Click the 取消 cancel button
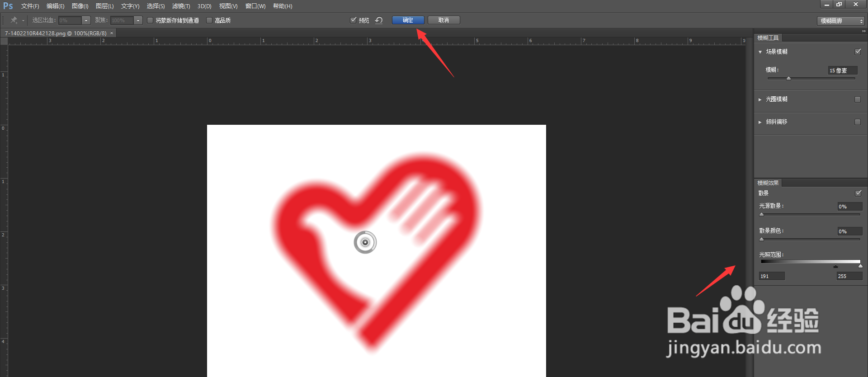868x377 pixels. tap(443, 20)
